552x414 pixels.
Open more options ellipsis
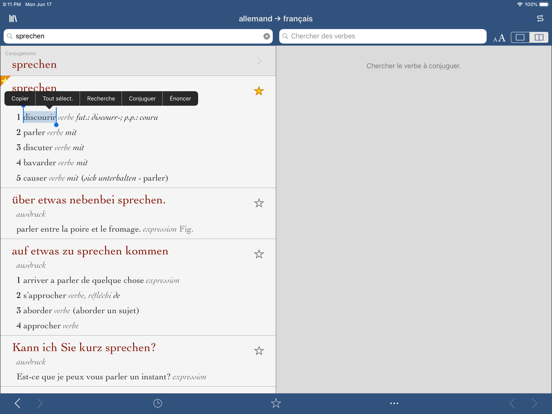pyautogui.click(x=394, y=403)
